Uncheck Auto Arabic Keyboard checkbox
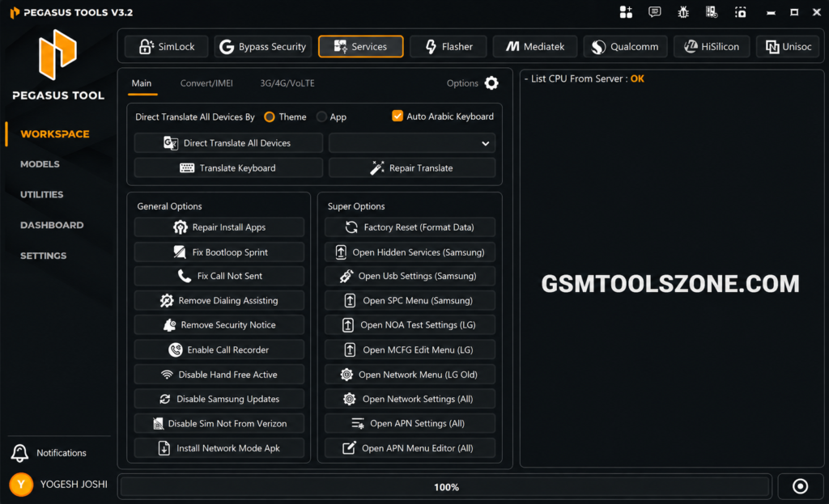Viewport: 829px width, 504px height. (397, 116)
